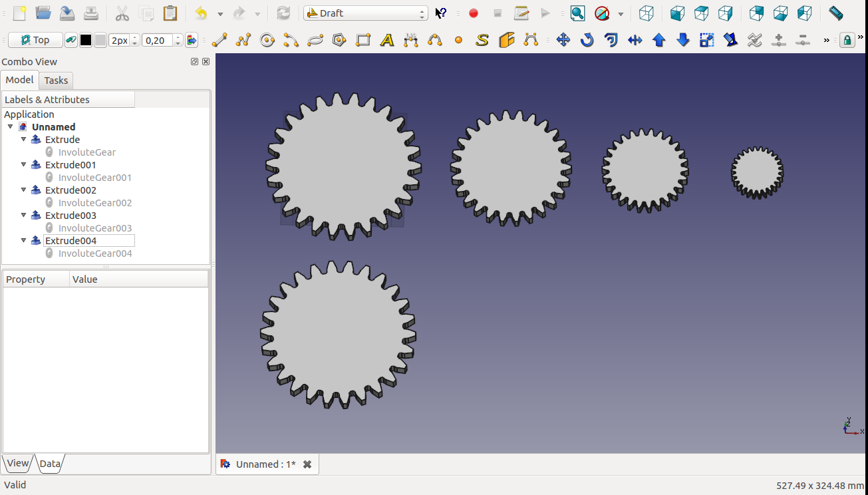Collapse the Unnamed document tree node
This screenshot has width=868, height=495.
click(x=11, y=127)
